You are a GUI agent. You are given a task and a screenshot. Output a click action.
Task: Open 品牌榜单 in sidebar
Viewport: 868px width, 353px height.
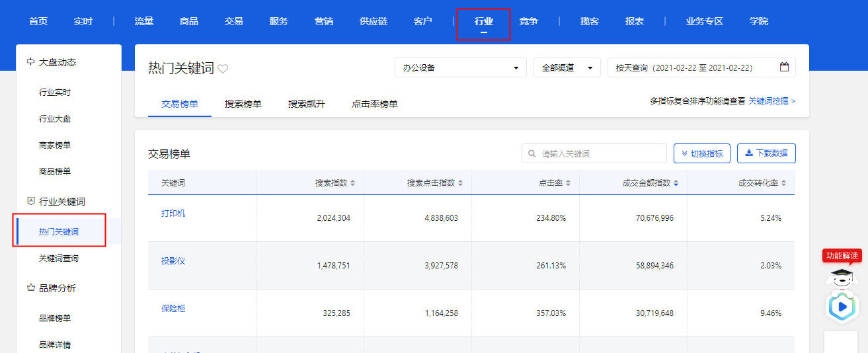tap(55, 318)
